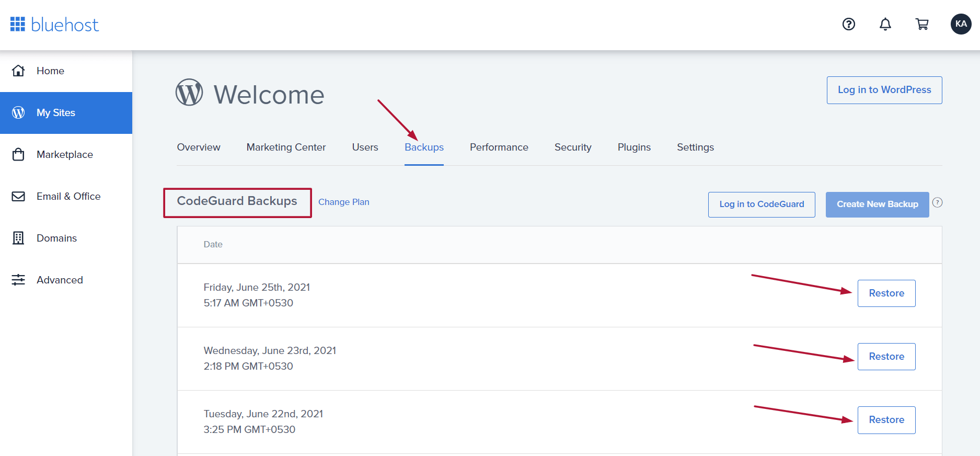Select Domains in the sidebar
The width and height of the screenshot is (980, 456).
coord(56,238)
